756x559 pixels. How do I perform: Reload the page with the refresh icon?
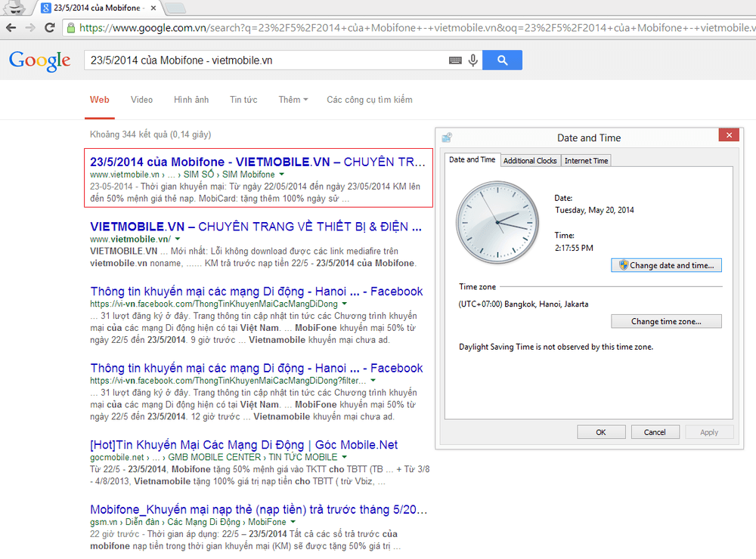tap(49, 28)
